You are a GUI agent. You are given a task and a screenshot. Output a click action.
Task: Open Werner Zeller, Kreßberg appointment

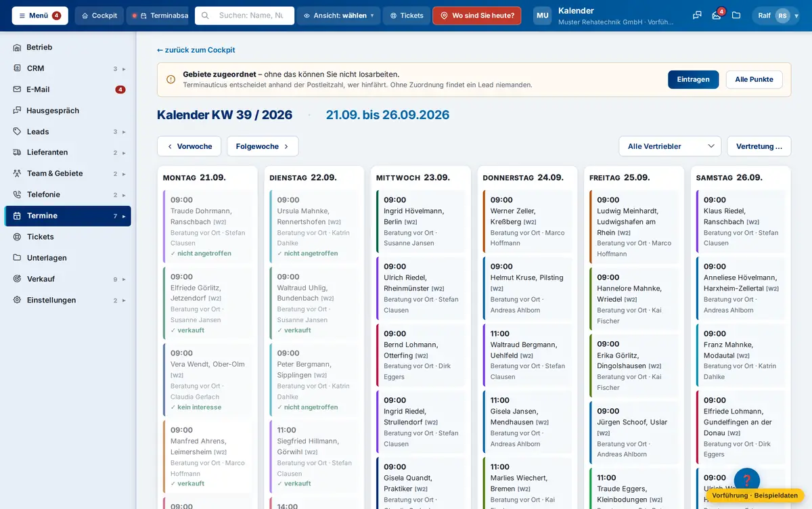click(x=527, y=221)
